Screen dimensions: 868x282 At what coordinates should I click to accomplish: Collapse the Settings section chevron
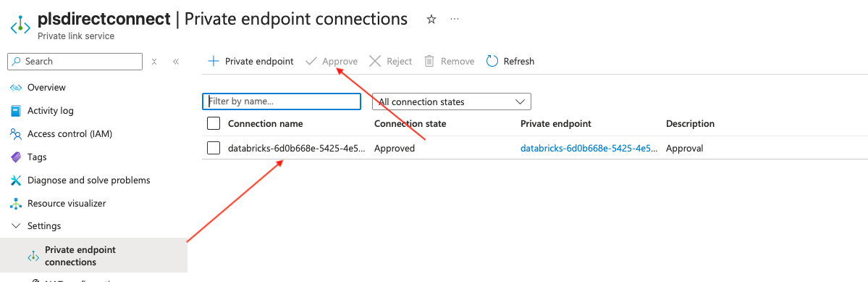[16, 226]
